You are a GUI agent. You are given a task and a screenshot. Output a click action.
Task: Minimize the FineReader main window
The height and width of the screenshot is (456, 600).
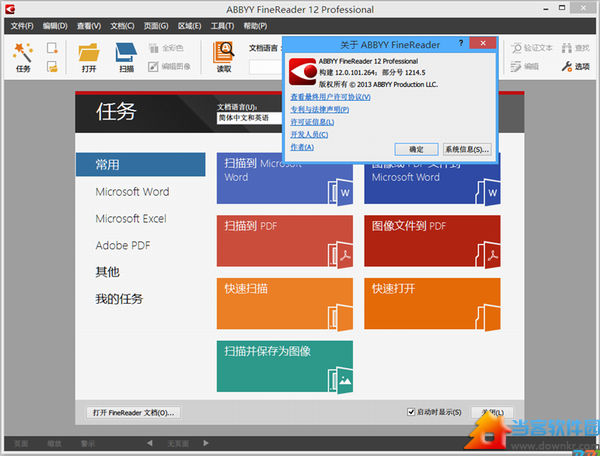tap(546, 8)
